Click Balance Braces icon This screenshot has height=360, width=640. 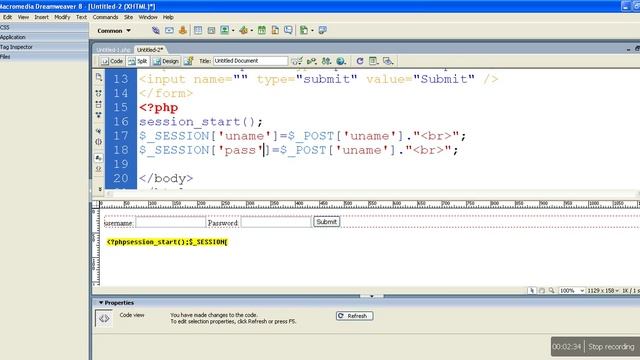(98, 142)
